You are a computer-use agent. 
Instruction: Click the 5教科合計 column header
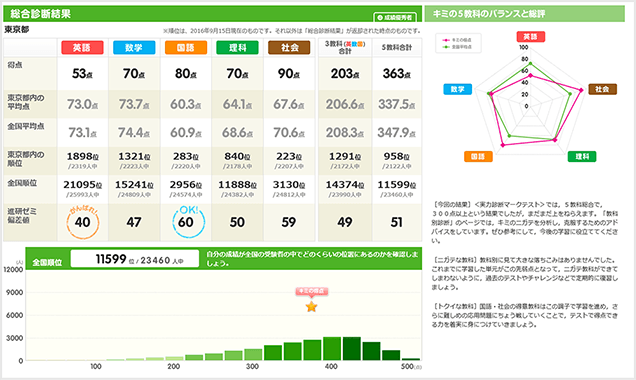(396, 47)
